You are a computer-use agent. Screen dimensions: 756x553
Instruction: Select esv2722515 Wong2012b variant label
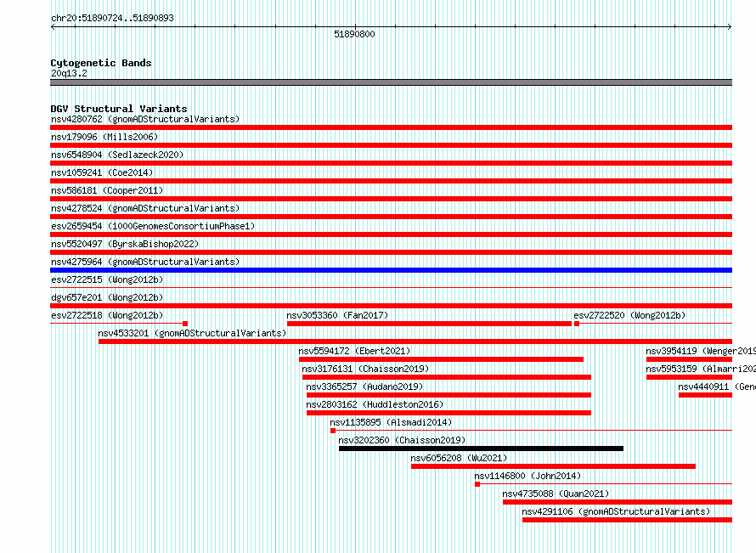point(107,279)
